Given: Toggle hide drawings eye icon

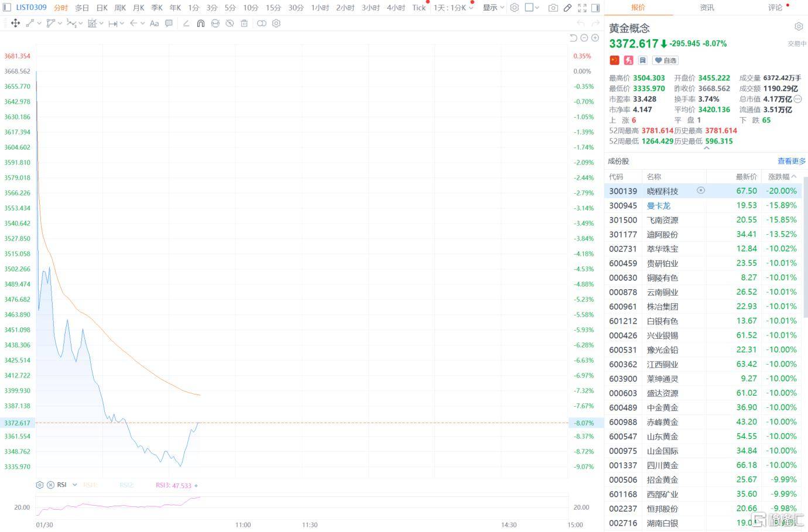Looking at the screenshot, I should tap(230, 23).
